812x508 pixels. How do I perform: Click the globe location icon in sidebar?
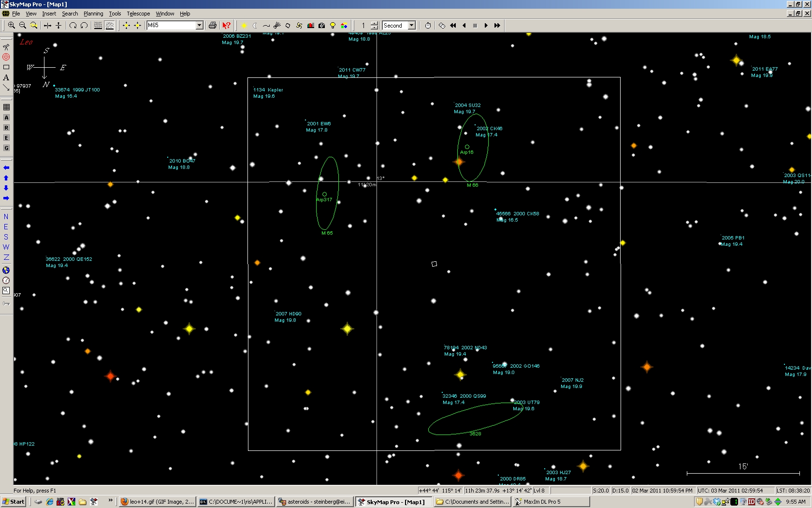pos(6,270)
